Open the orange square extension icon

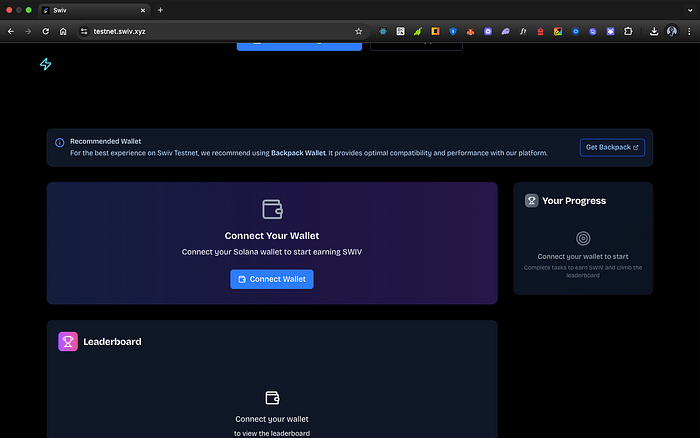click(435, 31)
